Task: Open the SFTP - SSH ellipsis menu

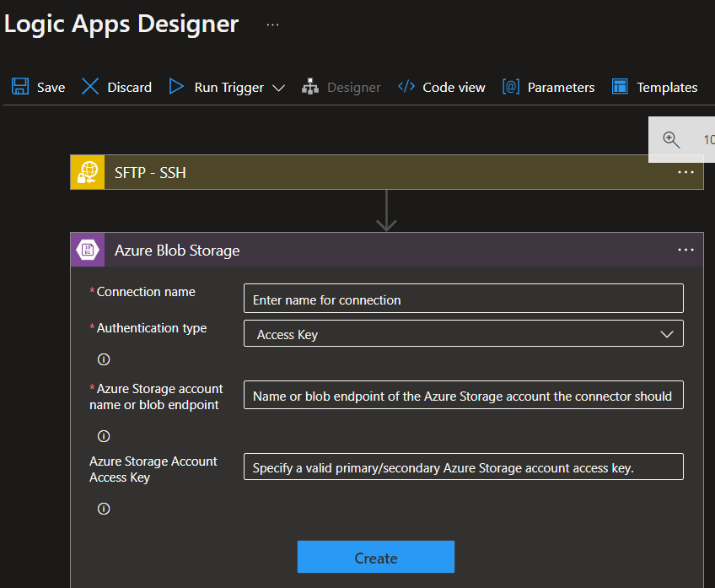Action: coord(685,172)
